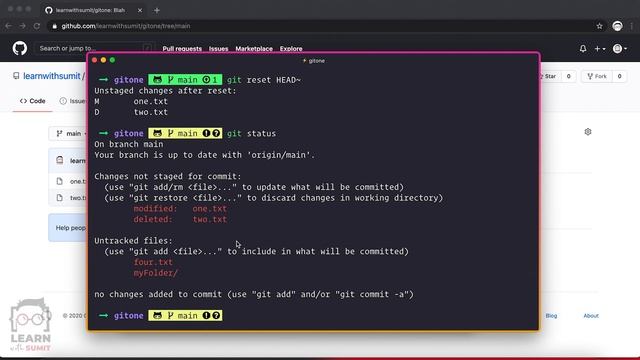Open Marketplace in GitHub header
This screenshot has width=640, height=360.
click(254, 49)
